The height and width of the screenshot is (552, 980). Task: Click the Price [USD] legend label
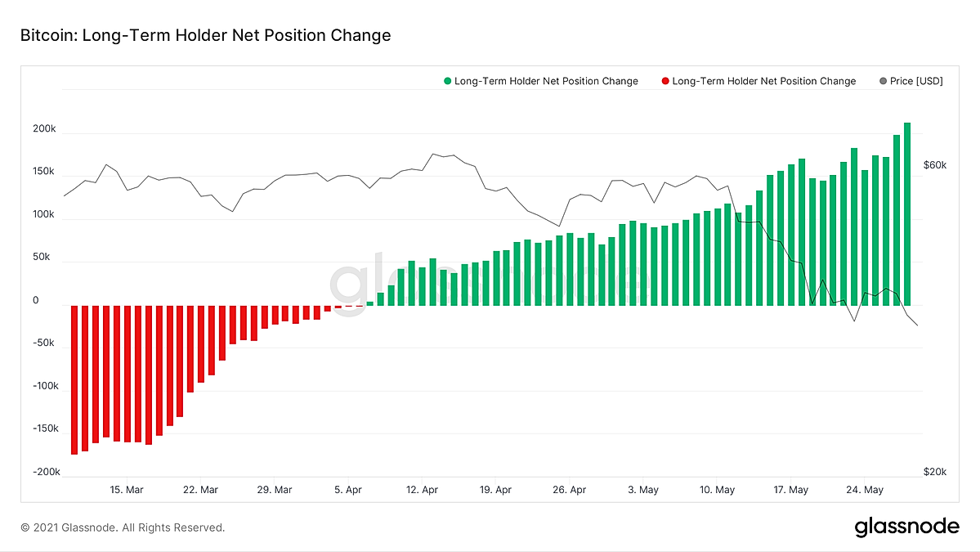(x=916, y=81)
